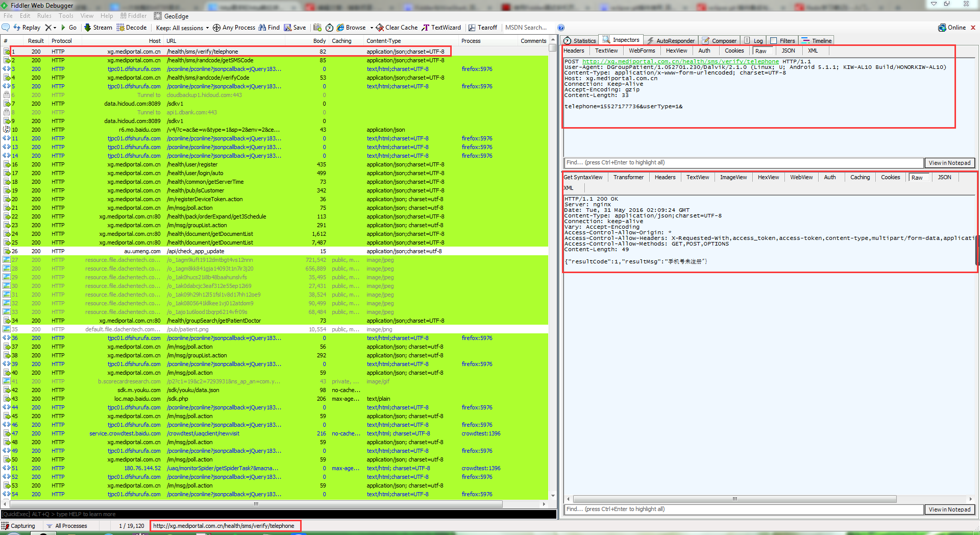Click the Remove sessions X icon

coord(48,28)
